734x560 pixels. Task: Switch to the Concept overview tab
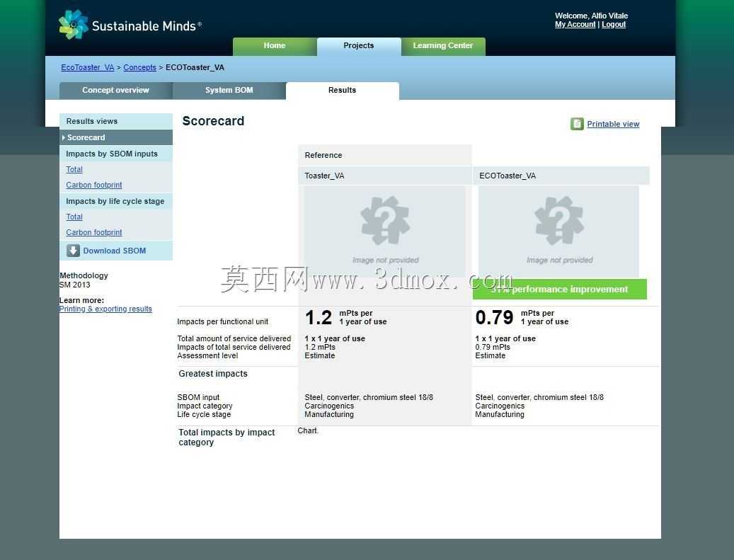[115, 91]
